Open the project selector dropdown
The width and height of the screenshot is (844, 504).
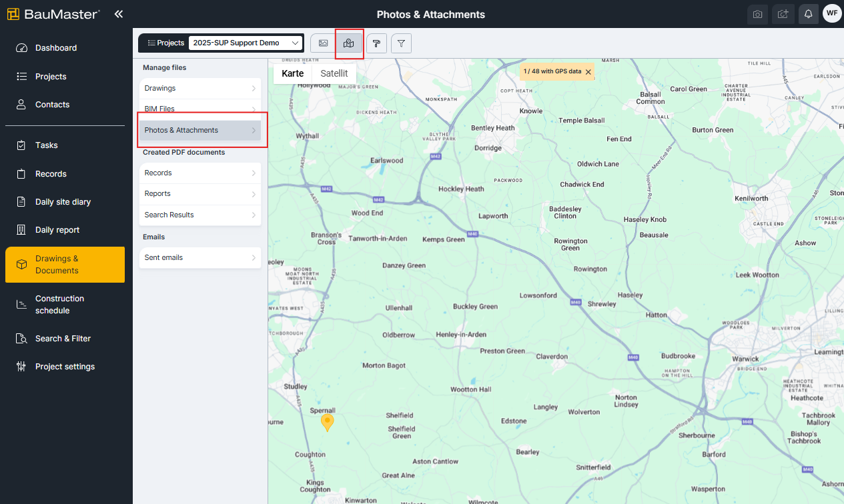246,43
